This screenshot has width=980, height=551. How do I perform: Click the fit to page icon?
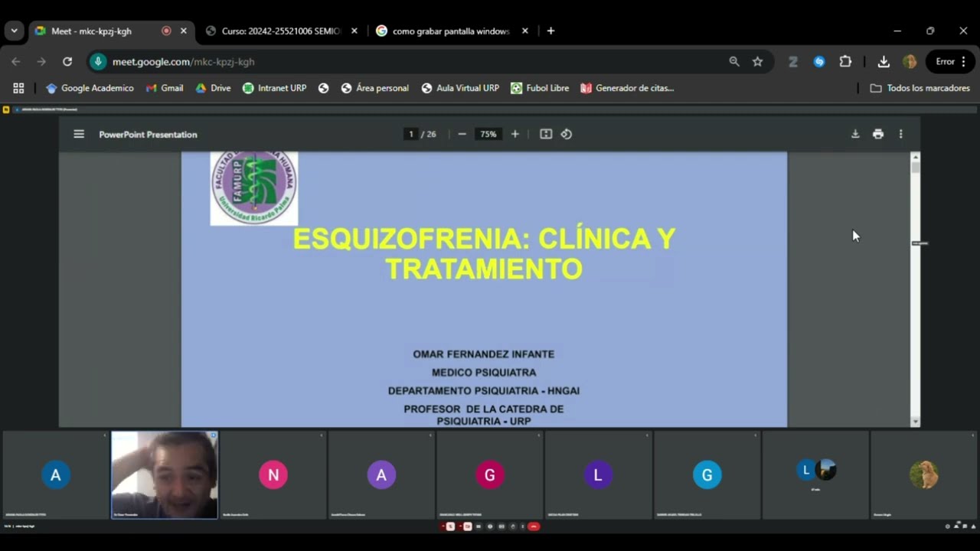tap(546, 134)
